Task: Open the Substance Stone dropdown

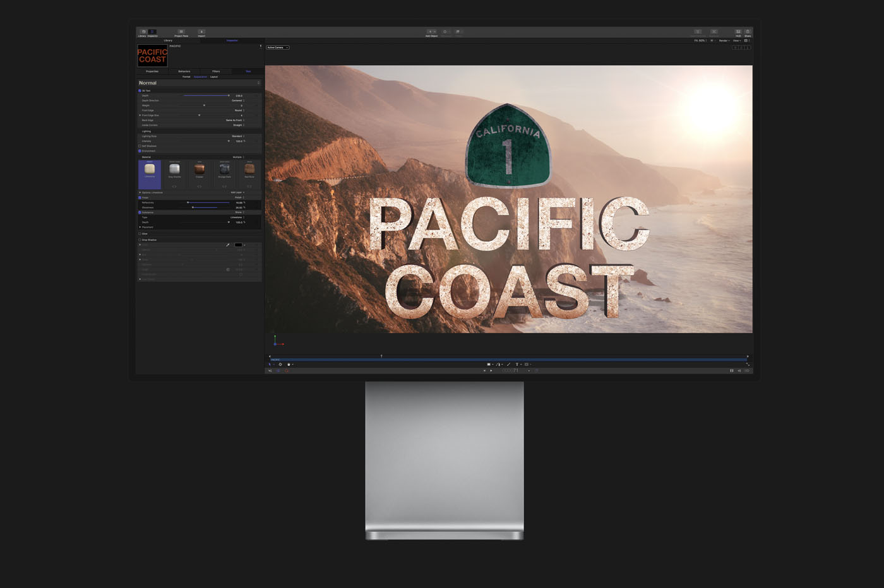Action: [x=240, y=213]
